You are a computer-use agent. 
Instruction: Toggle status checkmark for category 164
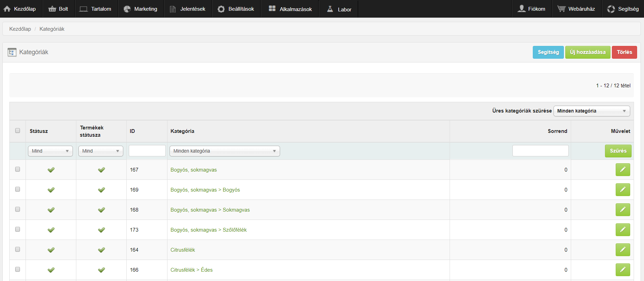[x=51, y=250]
